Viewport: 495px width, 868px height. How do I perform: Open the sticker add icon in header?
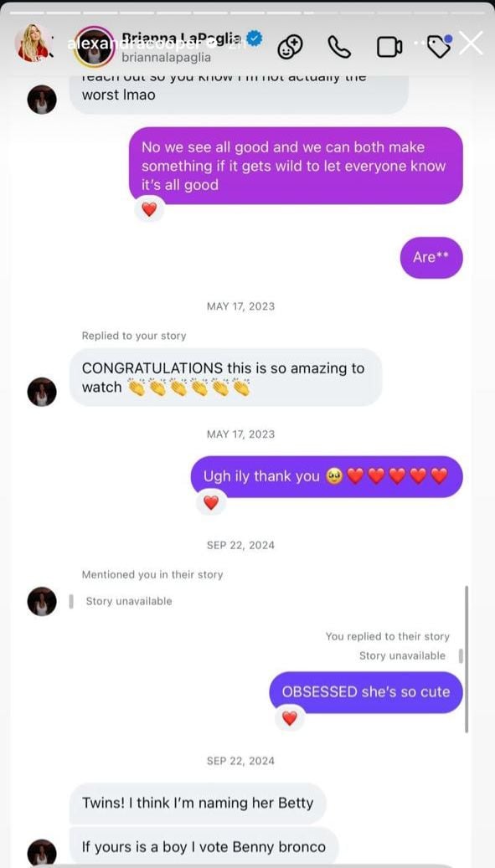click(x=290, y=47)
